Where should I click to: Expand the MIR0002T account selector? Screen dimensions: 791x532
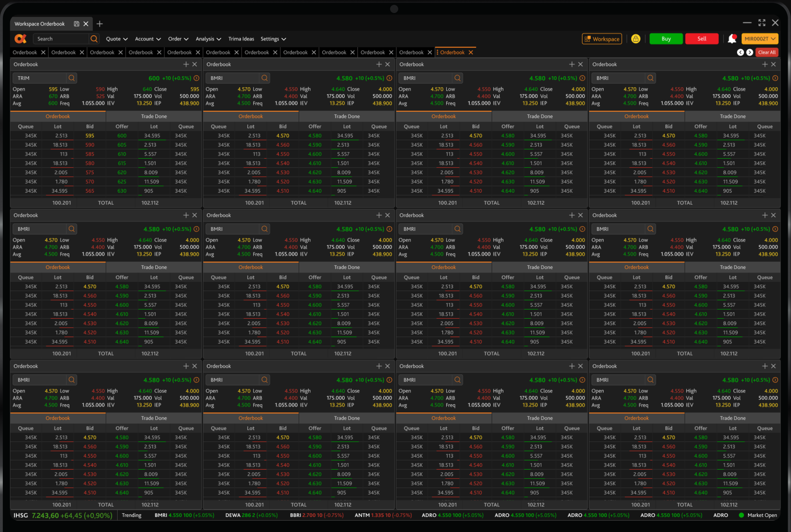click(760, 39)
